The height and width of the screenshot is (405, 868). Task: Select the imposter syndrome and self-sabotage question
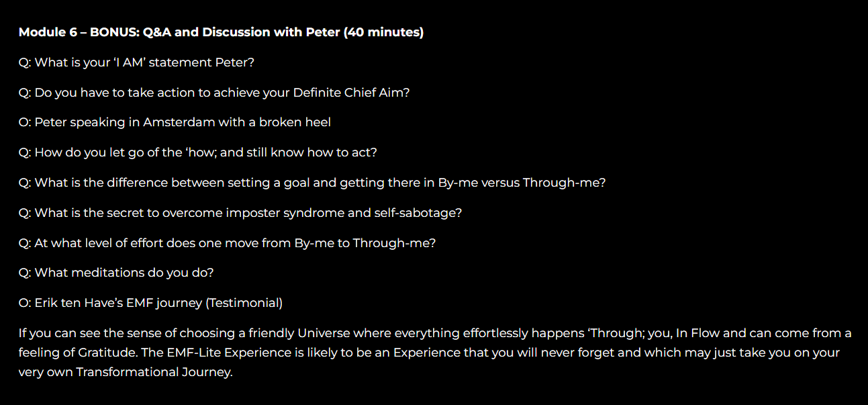tap(240, 213)
